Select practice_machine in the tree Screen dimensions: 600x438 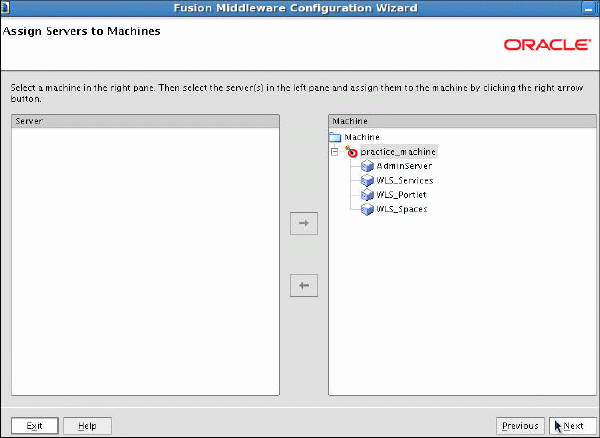pyautogui.click(x=398, y=152)
